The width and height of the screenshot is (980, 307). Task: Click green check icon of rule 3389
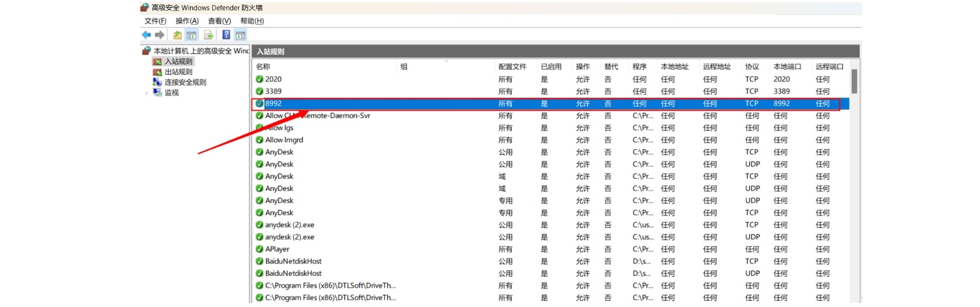[x=259, y=91]
